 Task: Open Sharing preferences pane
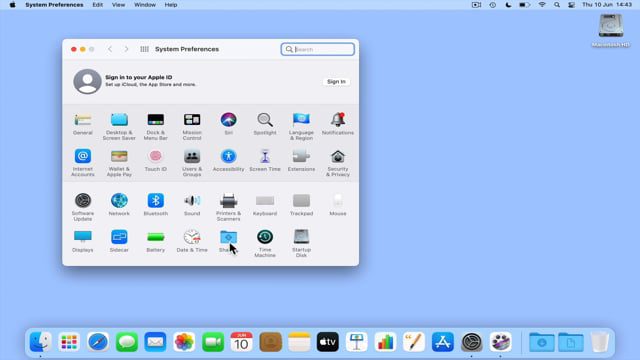click(x=229, y=241)
